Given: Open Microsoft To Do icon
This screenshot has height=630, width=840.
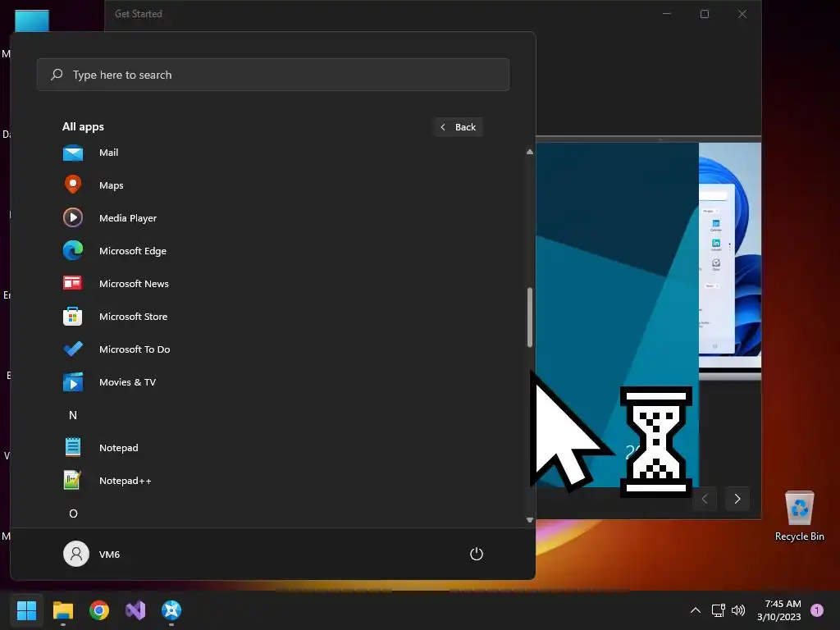Looking at the screenshot, I should [73, 349].
